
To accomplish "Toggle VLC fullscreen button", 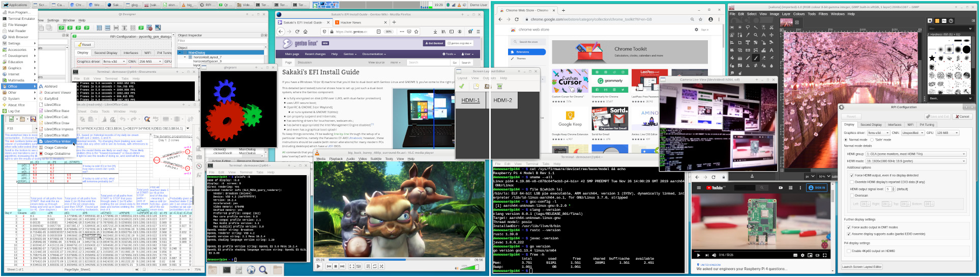I will (x=352, y=266).
